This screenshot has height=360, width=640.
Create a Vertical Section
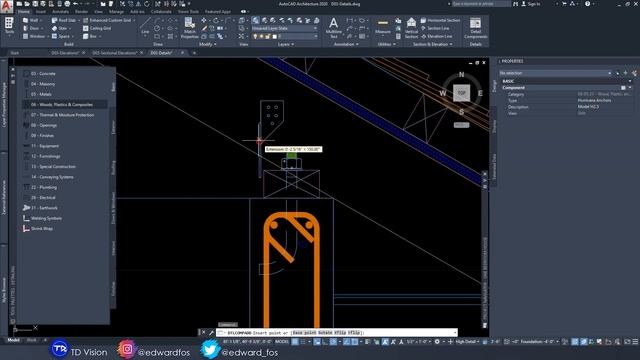(411, 28)
